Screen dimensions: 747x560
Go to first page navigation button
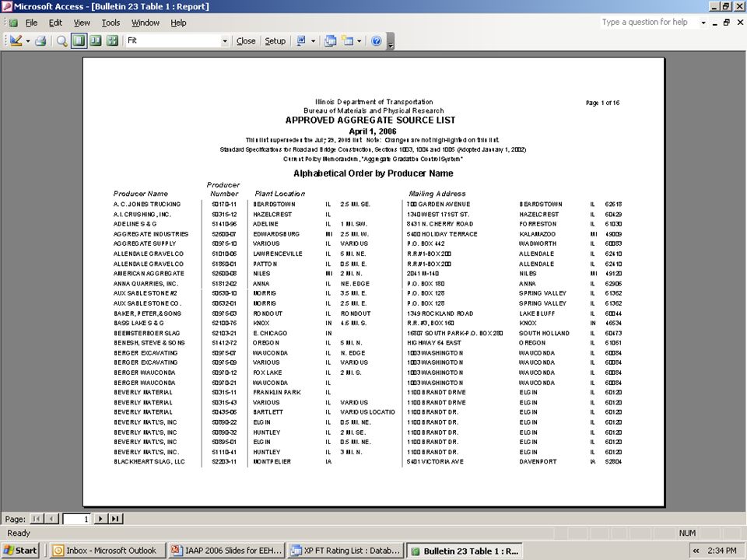pyautogui.click(x=37, y=519)
